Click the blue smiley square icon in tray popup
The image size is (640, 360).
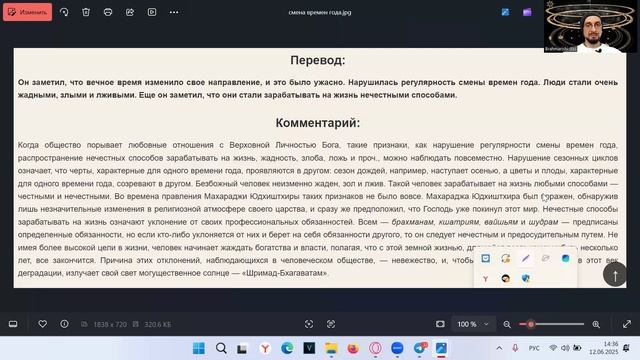click(485, 258)
